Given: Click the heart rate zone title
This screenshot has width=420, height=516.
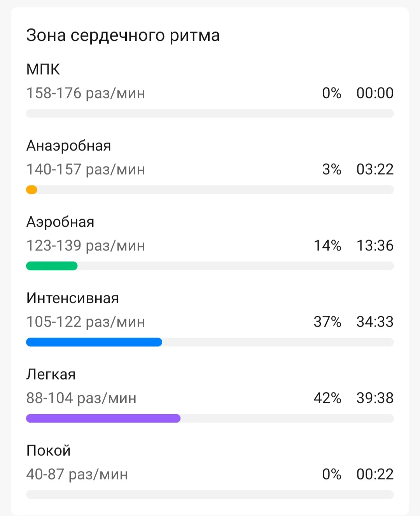Looking at the screenshot, I should pos(123,35).
